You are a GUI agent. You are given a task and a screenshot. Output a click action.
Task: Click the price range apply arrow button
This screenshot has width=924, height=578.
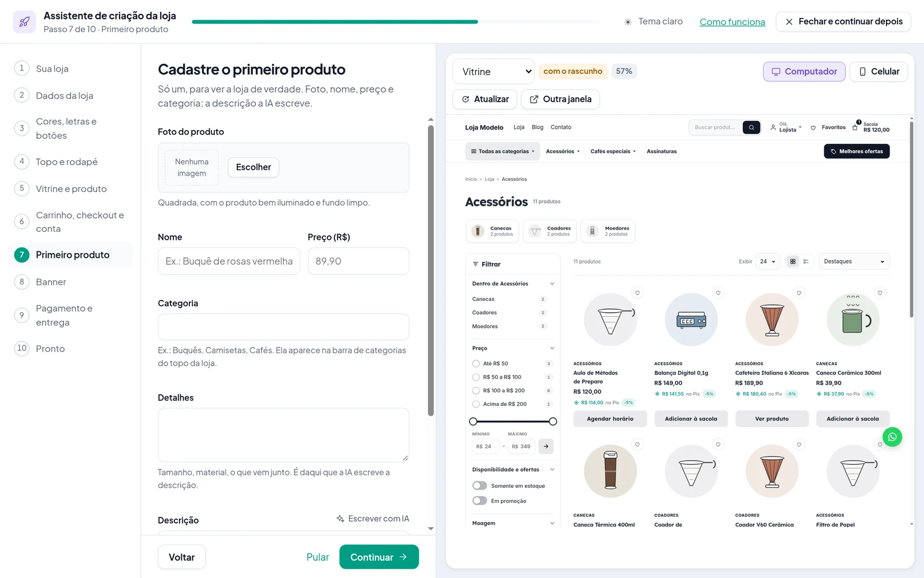[x=546, y=446]
